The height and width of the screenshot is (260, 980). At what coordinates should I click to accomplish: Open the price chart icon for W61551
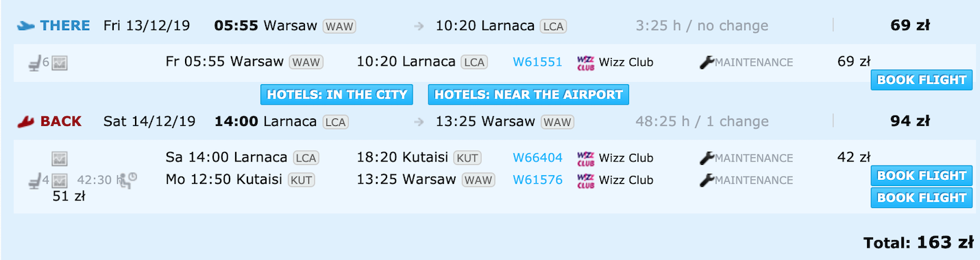tap(60, 64)
